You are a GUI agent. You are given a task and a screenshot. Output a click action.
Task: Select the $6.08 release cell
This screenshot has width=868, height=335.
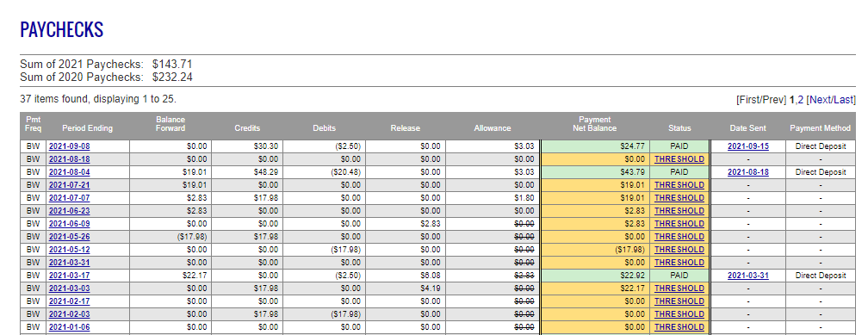click(x=406, y=276)
